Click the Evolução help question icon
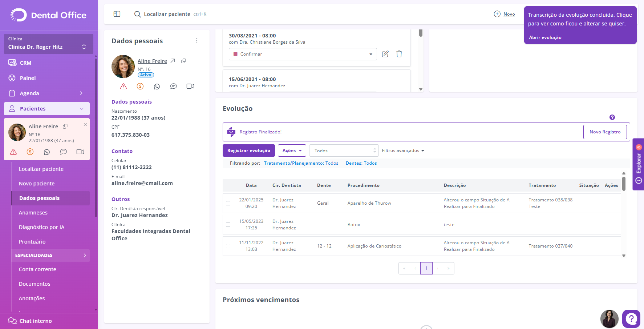Screen dimensions: 644x329 click(612, 117)
